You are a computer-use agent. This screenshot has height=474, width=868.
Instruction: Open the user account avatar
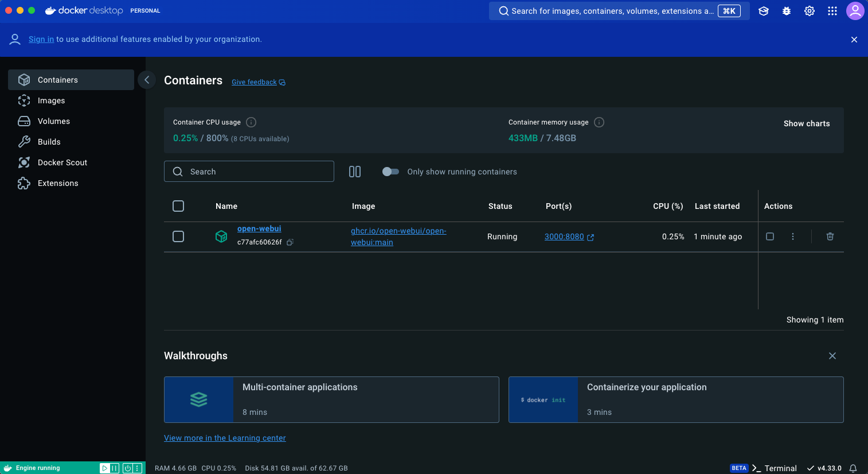855,11
